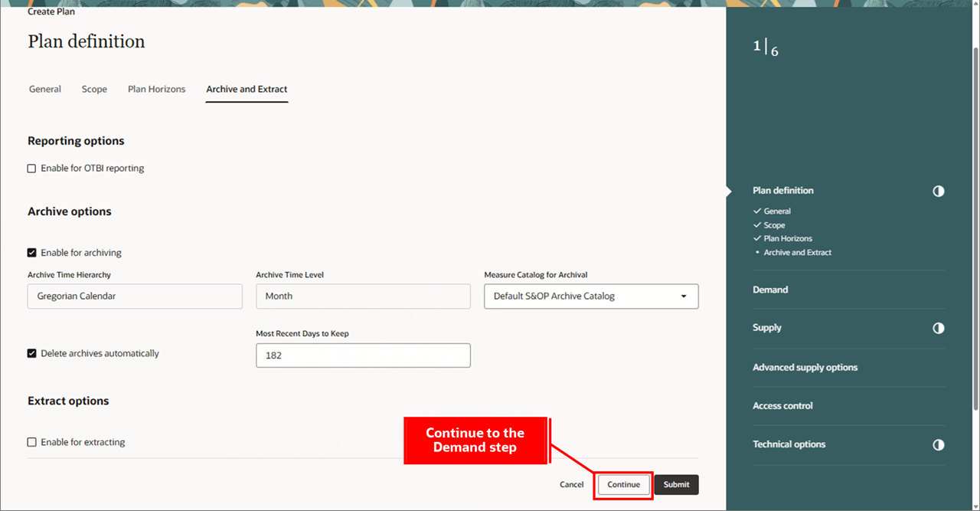This screenshot has width=980, height=511.
Task: Click the Technical options half-circle status icon
Action: 939,444
